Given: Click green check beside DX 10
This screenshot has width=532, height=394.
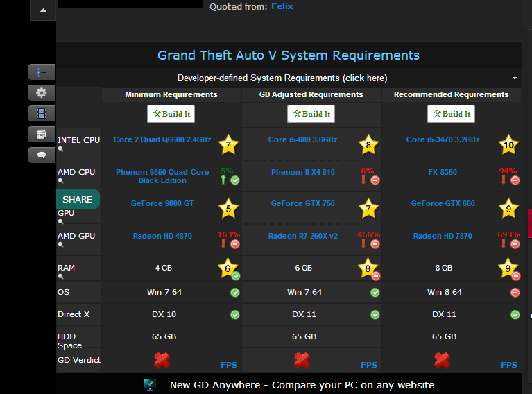Looking at the screenshot, I should pyautogui.click(x=235, y=315).
